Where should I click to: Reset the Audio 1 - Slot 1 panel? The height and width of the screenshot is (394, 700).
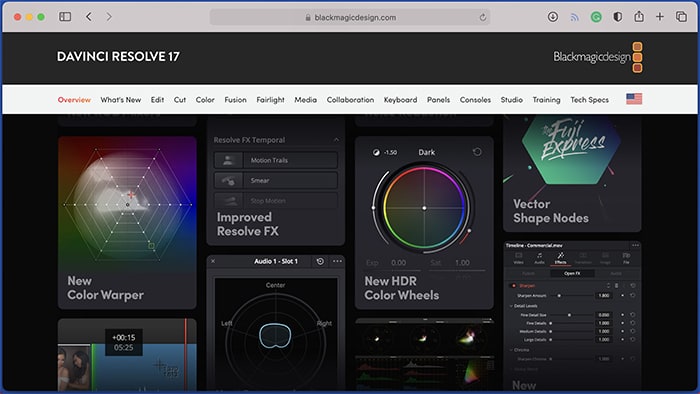point(320,261)
